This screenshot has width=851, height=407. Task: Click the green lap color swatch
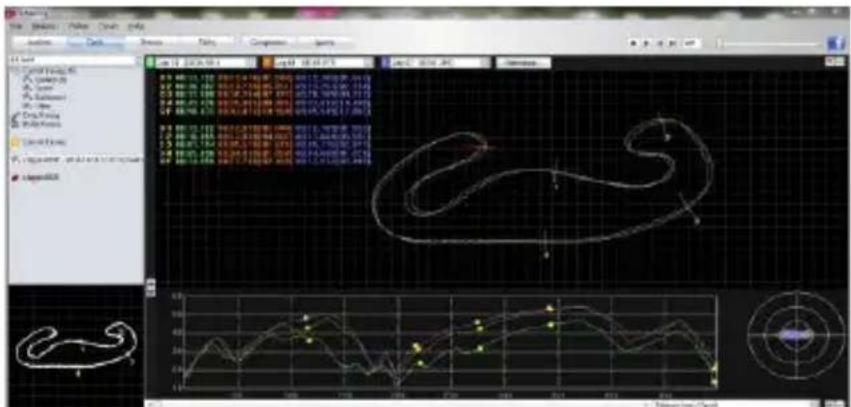150,63
